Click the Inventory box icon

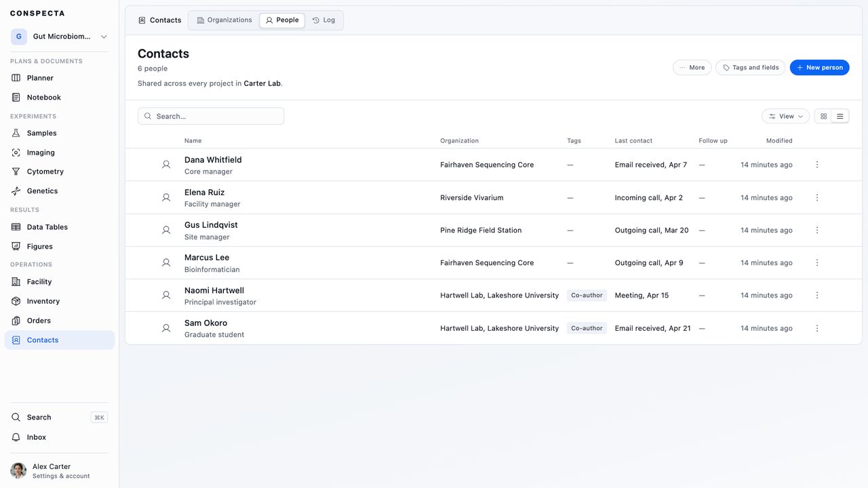pyautogui.click(x=16, y=301)
